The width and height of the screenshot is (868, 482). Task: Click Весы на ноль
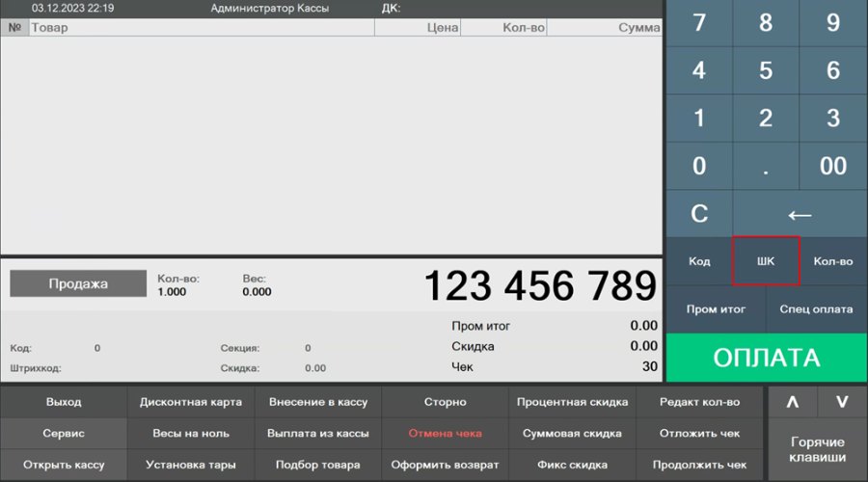pos(191,433)
